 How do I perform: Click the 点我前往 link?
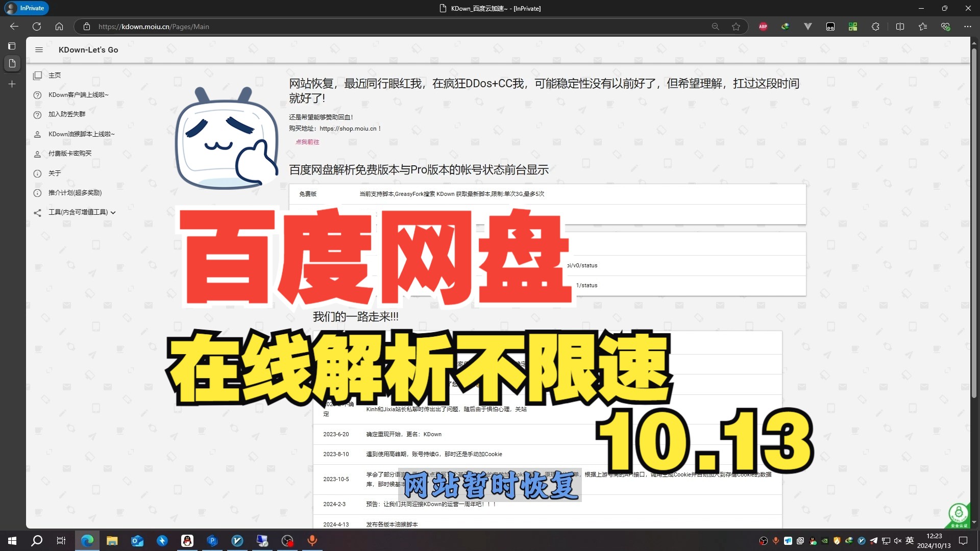tap(307, 142)
